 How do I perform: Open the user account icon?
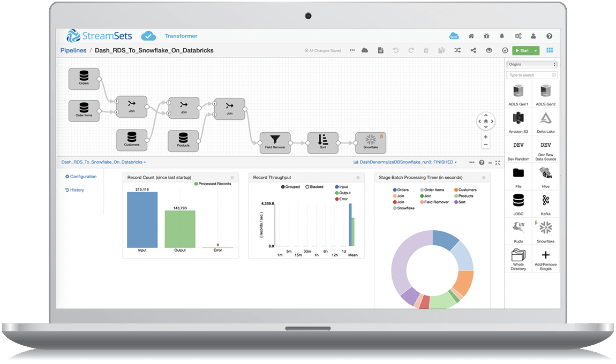tap(533, 36)
